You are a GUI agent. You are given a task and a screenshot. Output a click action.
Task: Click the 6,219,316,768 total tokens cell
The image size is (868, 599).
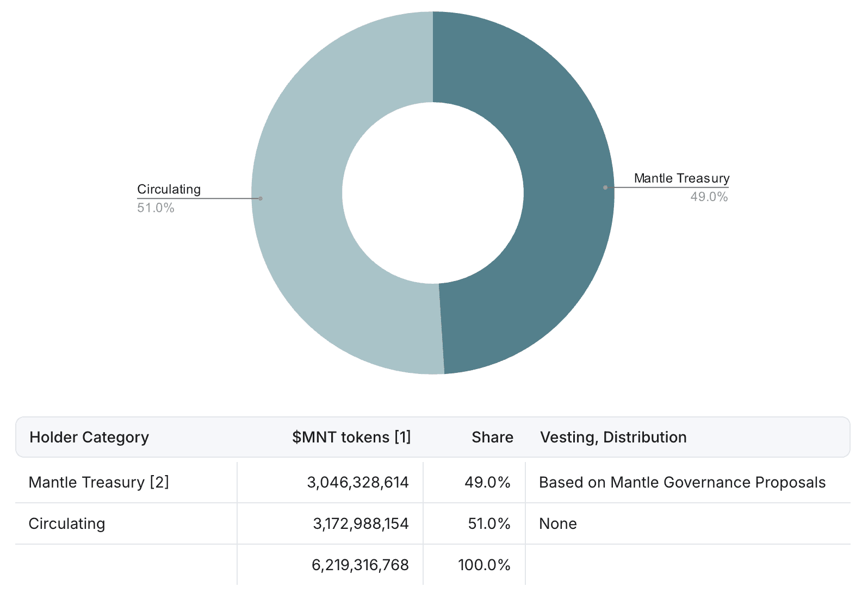pyautogui.click(x=360, y=565)
